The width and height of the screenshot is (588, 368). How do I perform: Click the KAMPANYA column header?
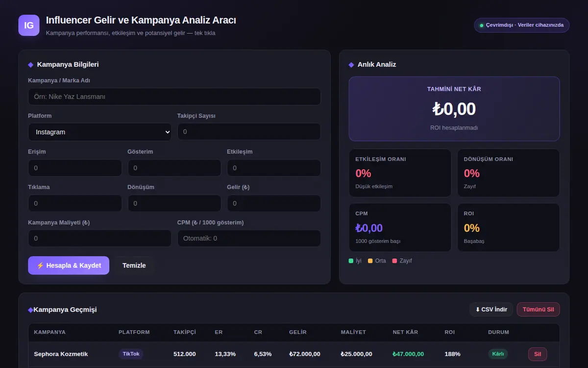click(49, 332)
